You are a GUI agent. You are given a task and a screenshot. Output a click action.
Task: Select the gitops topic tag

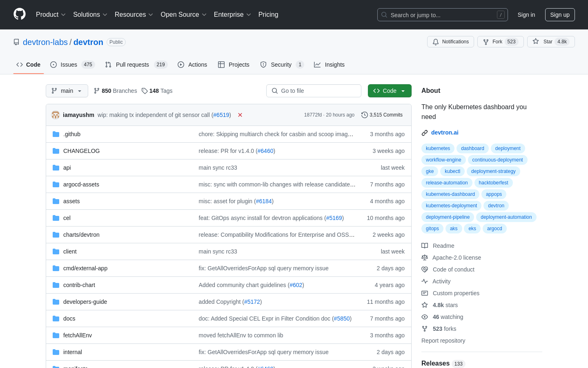pyautogui.click(x=432, y=229)
